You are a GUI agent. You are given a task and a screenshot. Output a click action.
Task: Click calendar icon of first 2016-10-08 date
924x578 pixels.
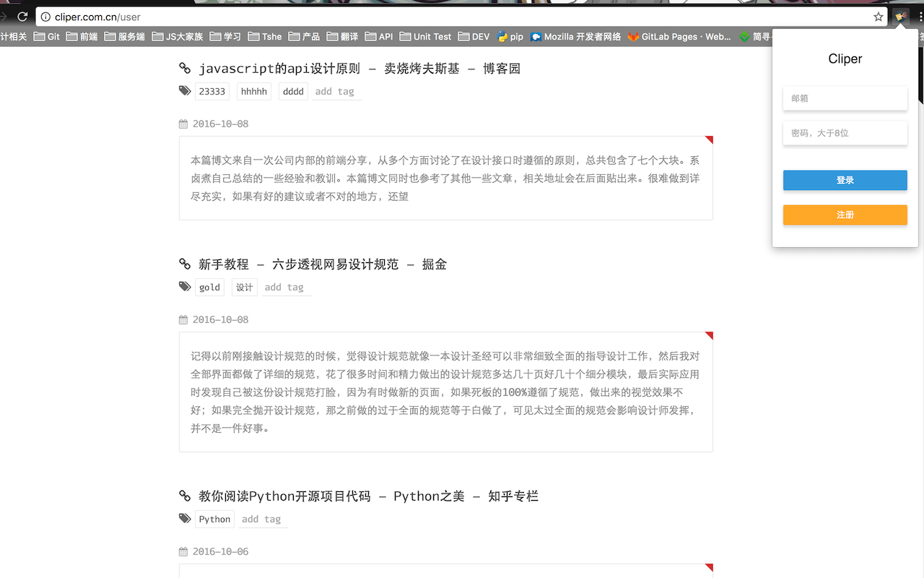[183, 124]
